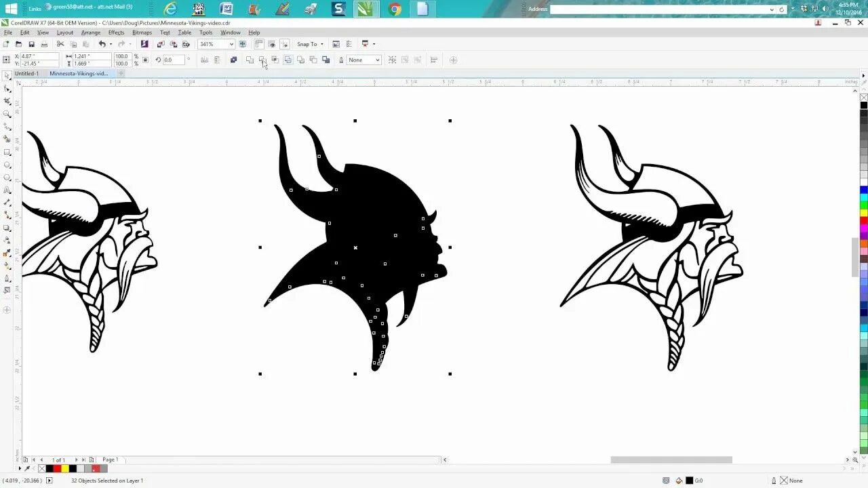868x488 pixels.
Task: Select the Drop Shadow tool
Action: click(7, 228)
